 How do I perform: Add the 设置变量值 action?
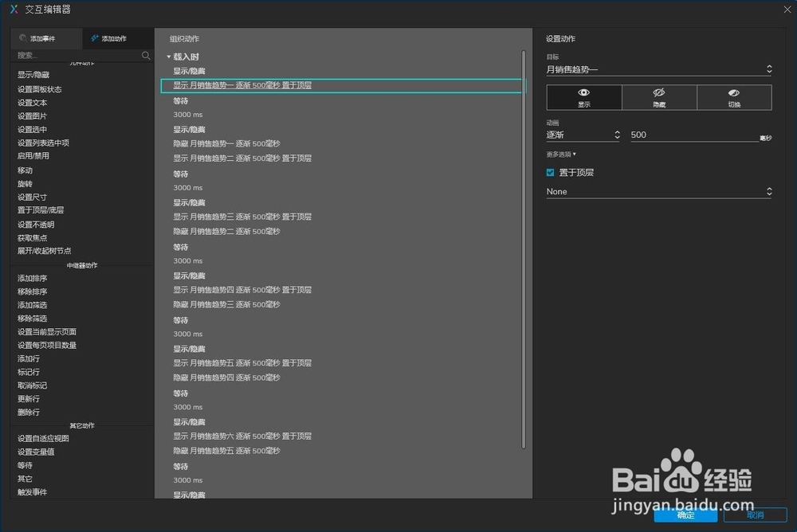[36, 452]
